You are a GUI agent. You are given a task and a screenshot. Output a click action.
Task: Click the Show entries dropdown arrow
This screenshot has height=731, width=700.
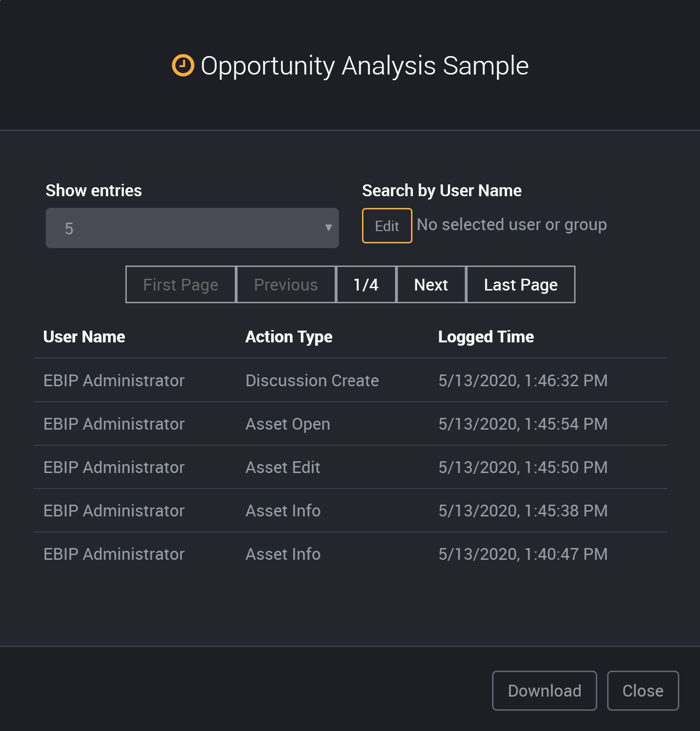[x=329, y=228]
